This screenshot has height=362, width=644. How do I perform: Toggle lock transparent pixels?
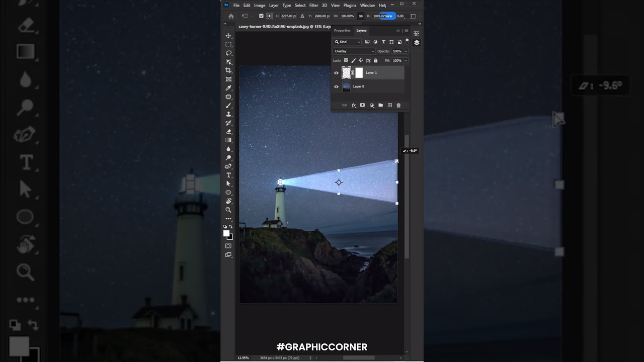coord(346,60)
